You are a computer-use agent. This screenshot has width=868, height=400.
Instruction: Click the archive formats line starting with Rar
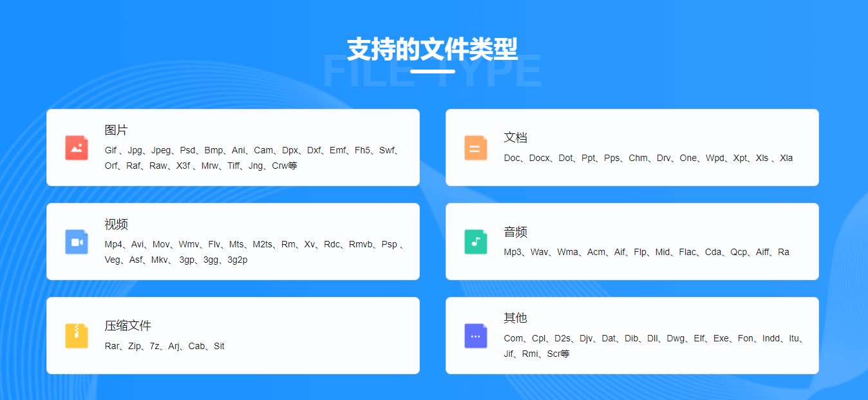[x=165, y=346]
